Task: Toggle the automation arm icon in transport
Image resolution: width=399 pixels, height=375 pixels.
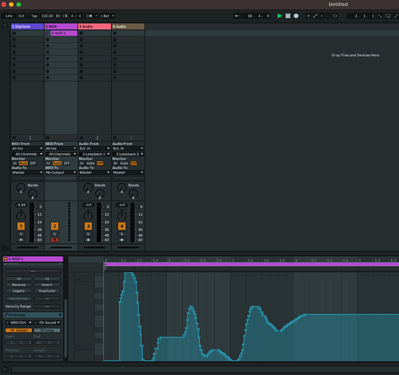Action: click(315, 16)
